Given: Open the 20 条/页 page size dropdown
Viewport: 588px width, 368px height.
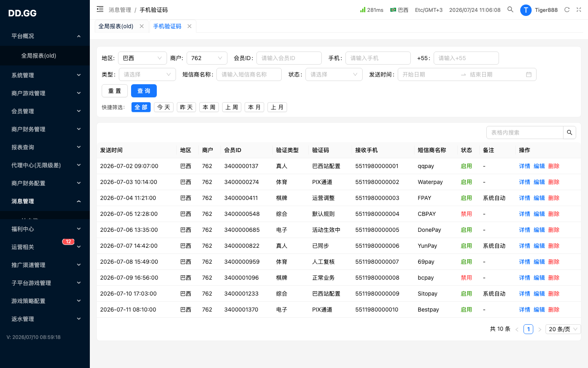Looking at the screenshot, I should (563, 329).
